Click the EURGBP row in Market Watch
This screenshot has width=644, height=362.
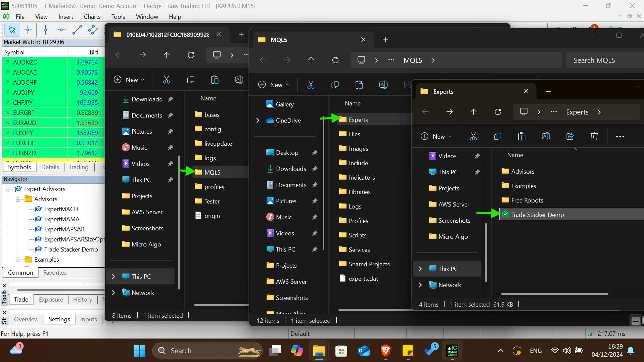click(53, 112)
